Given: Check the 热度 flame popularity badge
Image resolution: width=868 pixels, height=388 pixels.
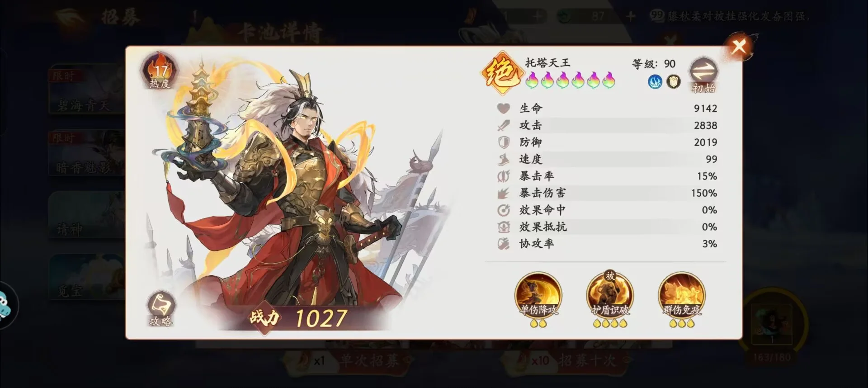Looking at the screenshot, I should [160, 70].
